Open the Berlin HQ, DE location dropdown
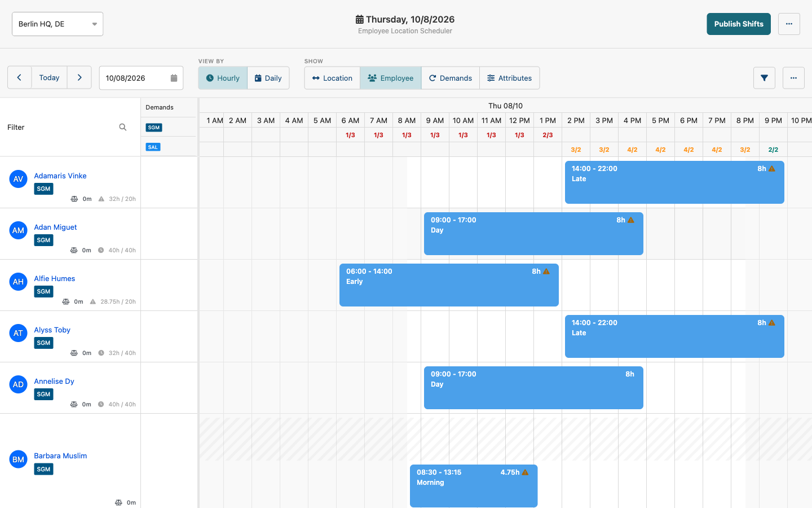This screenshot has width=812, height=508. tap(58, 24)
